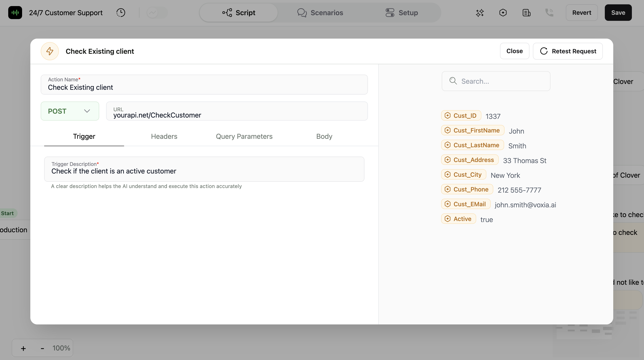The image size is (644, 360).
Task: Open the Setup section
Action: coord(401,13)
